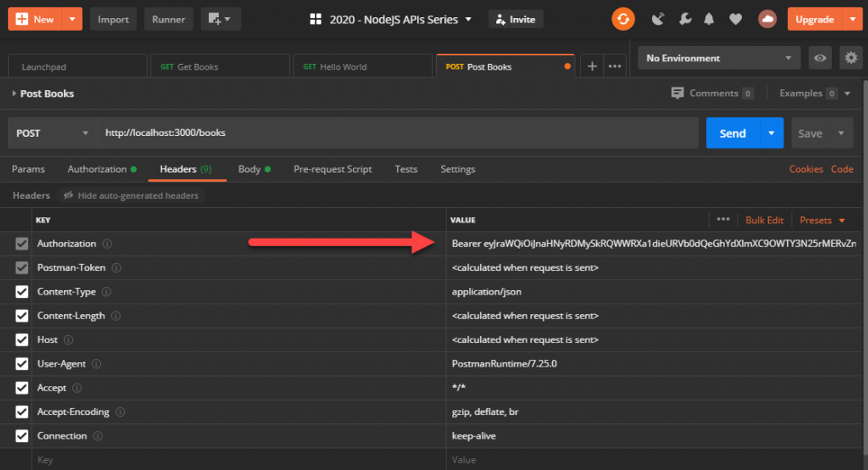
Task: Open a new request tab with plus
Action: click(592, 66)
